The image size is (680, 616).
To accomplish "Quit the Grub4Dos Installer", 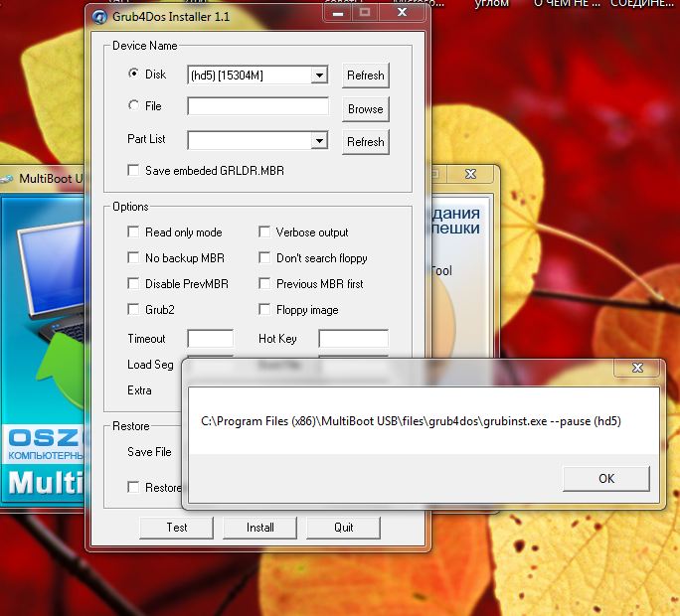I will click(343, 527).
